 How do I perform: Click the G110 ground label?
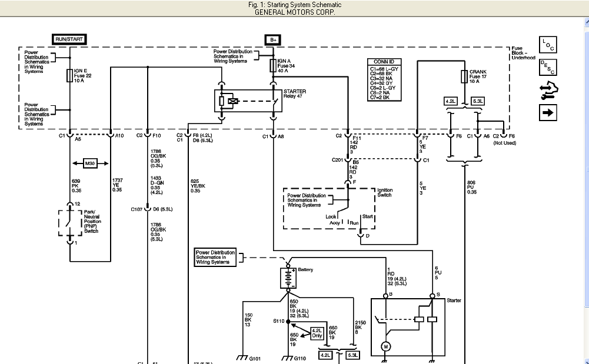click(x=300, y=358)
